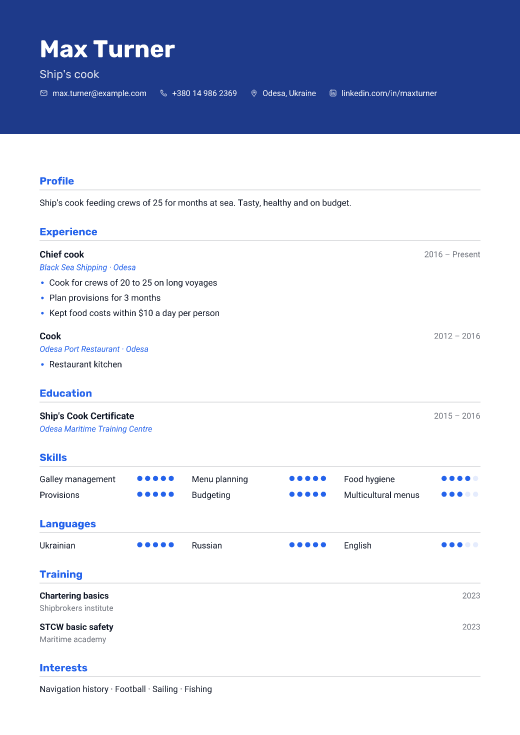Click the 2023 year next to STCW basic safety
Image resolution: width=520 pixels, height=735 pixels.
pyautogui.click(x=471, y=627)
